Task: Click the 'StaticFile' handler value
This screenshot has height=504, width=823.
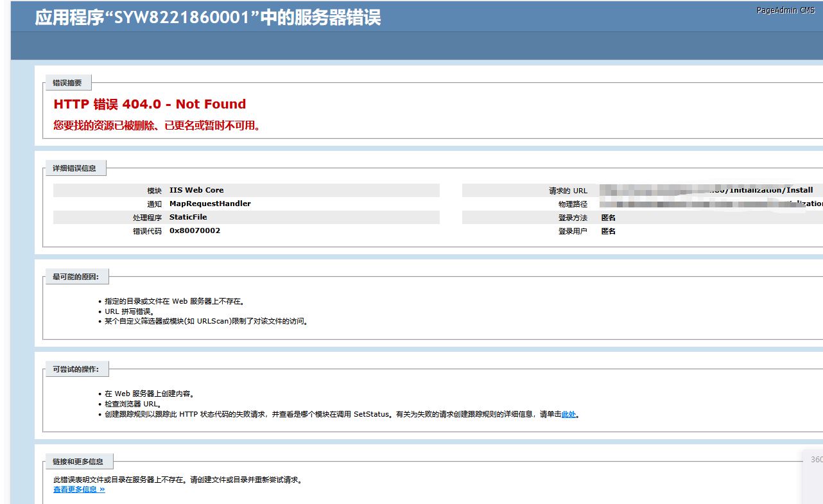Action: click(x=188, y=218)
